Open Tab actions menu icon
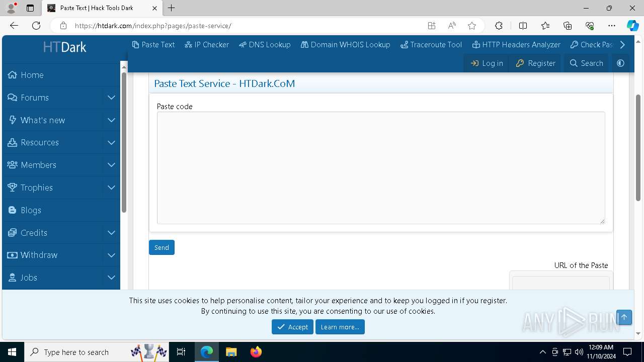This screenshot has height=362, width=644. (30, 8)
